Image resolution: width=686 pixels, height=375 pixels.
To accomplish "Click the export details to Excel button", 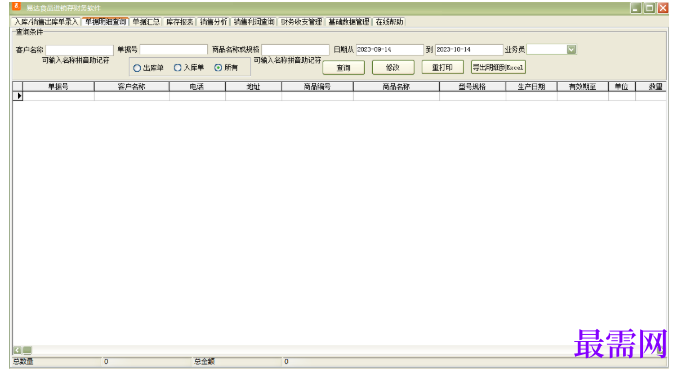I will coord(498,67).
